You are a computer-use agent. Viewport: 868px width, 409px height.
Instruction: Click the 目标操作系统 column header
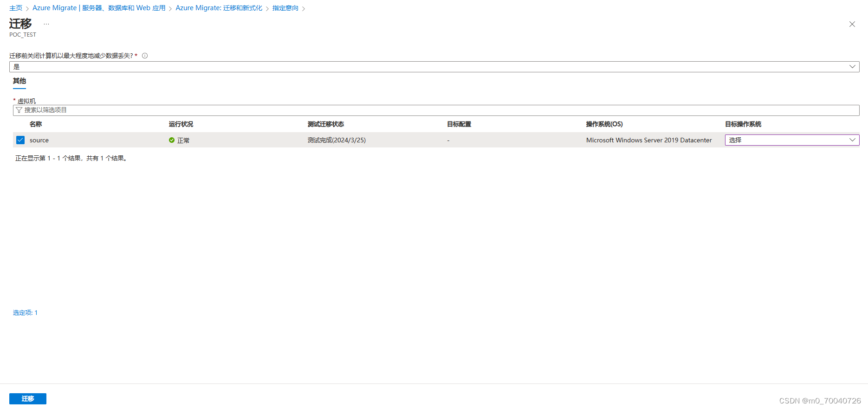[743, 124]
